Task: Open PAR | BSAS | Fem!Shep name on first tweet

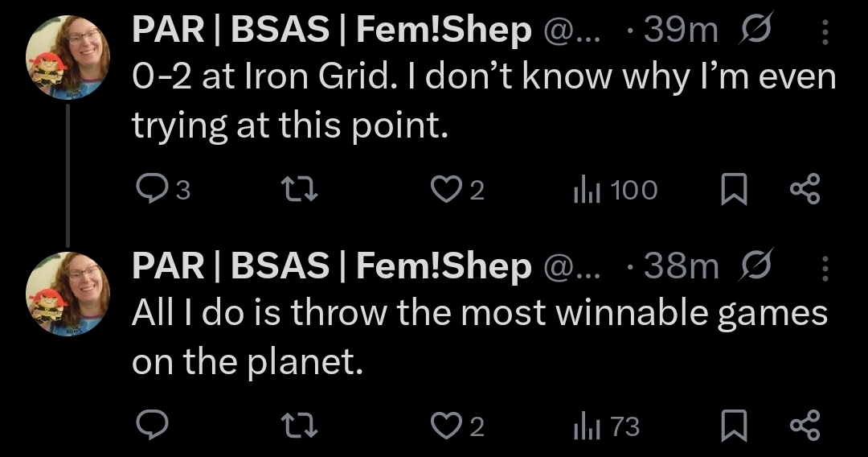Action: 332,30
